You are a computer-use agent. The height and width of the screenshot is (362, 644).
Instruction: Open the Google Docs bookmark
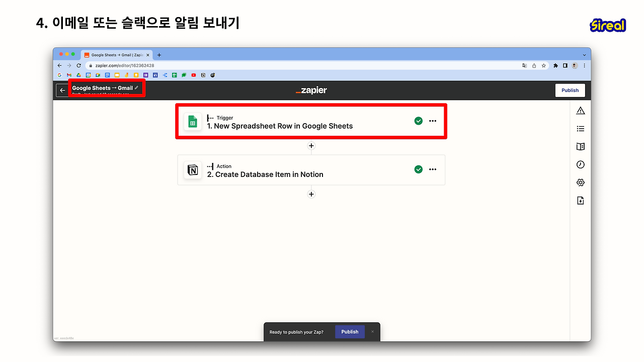click(107, 75)
